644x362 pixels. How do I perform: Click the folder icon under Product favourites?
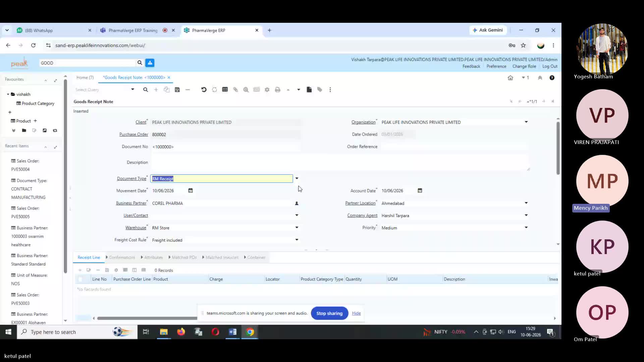point(24,130)
